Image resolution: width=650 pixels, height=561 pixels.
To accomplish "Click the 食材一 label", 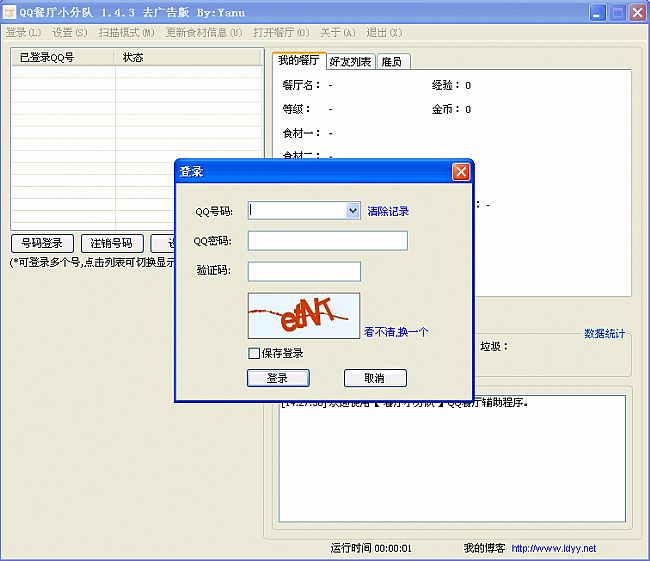I will (x=301, y=134).
